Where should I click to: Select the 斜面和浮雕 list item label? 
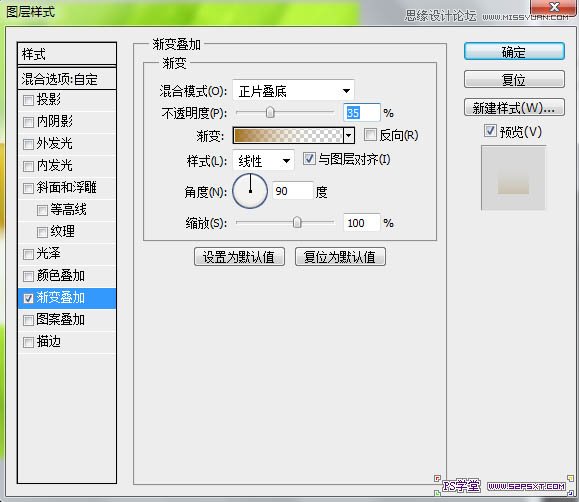66,188
